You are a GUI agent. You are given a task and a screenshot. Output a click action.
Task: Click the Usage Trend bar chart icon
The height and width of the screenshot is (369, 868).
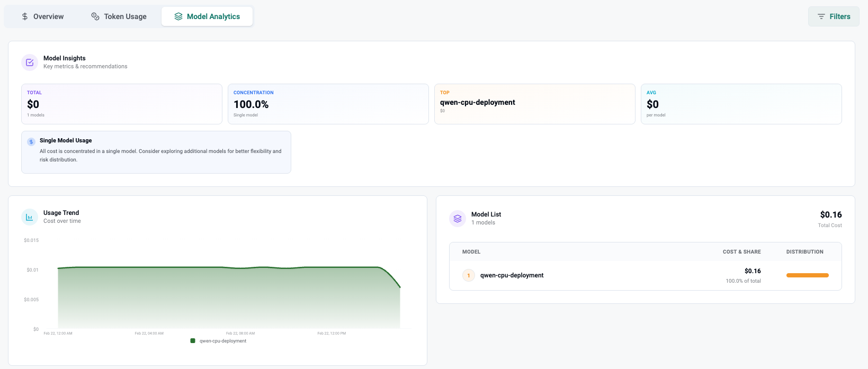pos(30,217)
